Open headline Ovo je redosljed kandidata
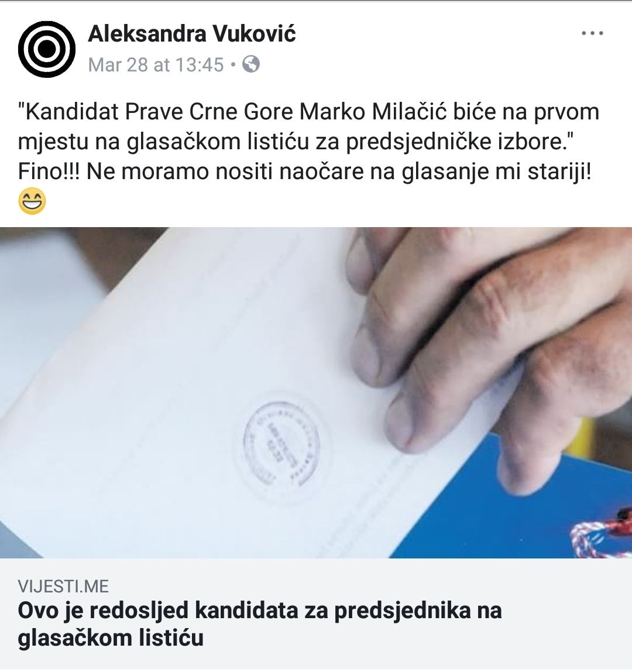The height and width of the screenshot is (672, 632). point(260,623)
